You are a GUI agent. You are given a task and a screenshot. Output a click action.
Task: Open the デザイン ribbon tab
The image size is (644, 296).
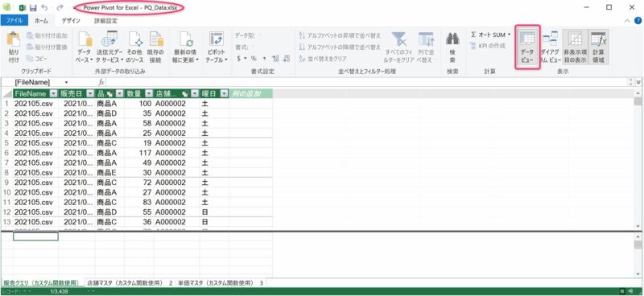point(71,20)
